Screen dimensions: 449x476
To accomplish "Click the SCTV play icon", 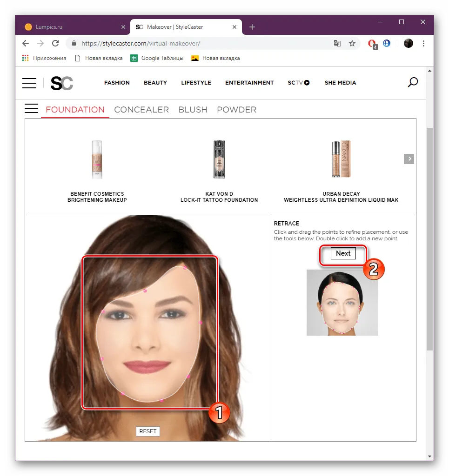I will pos(307,83).
